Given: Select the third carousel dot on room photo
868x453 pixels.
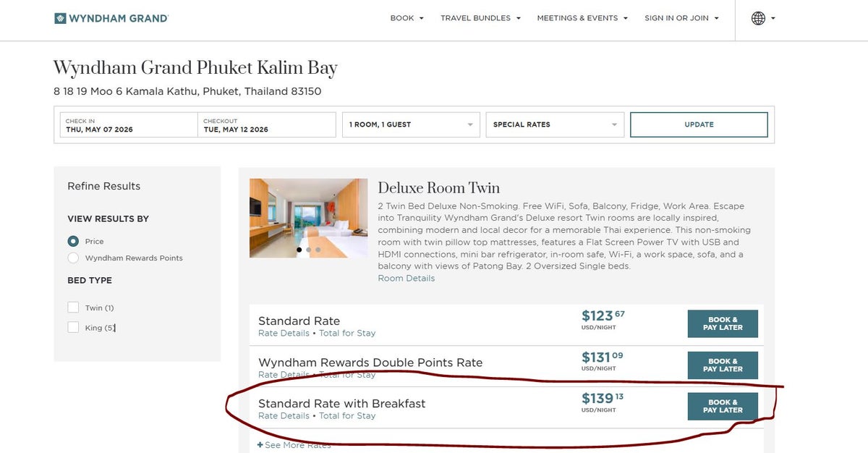Looking at the screenshot, I should pyautogui.click(x=318, y=250).
